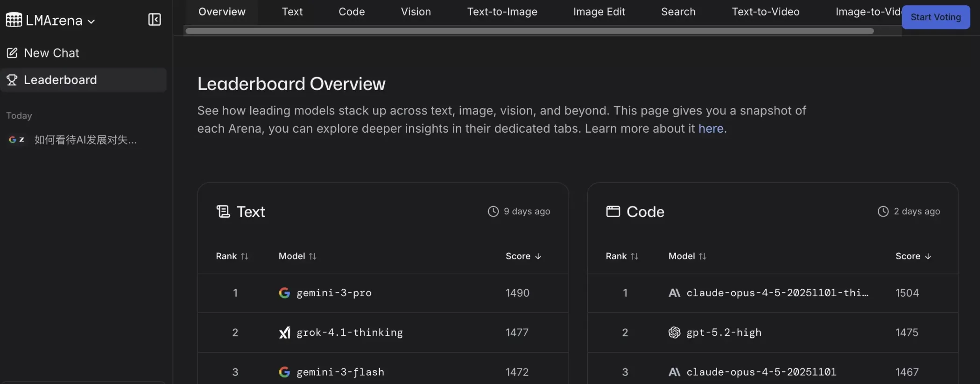The image size is (980, 384).
Task: Click the trophy icon beside Leaderboard
Action: (12, 80)
